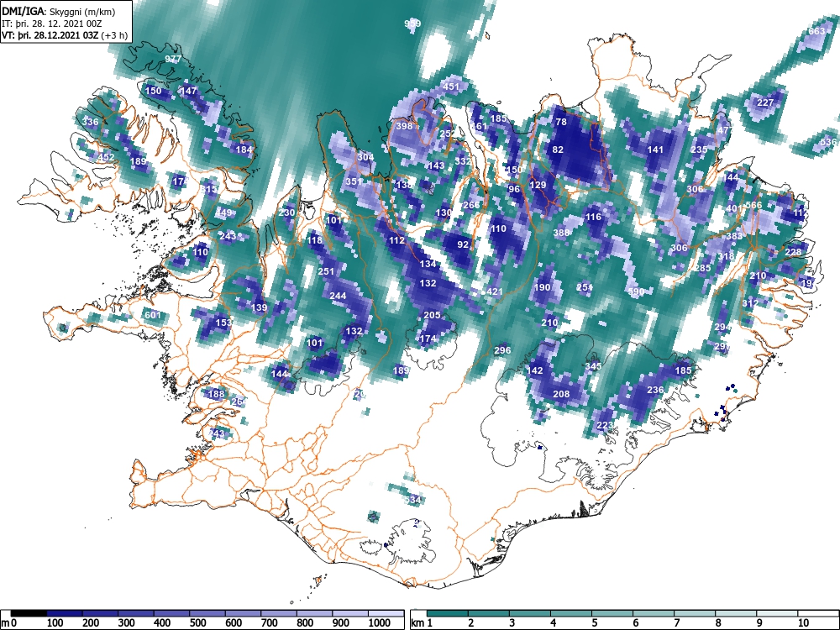Click the 184 visibility value
Viewport: 840px width, 630px height.
[x=244, y=150]
